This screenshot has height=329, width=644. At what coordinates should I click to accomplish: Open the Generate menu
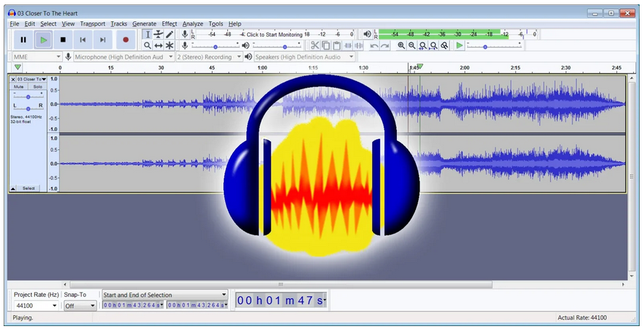pos(144,24)
